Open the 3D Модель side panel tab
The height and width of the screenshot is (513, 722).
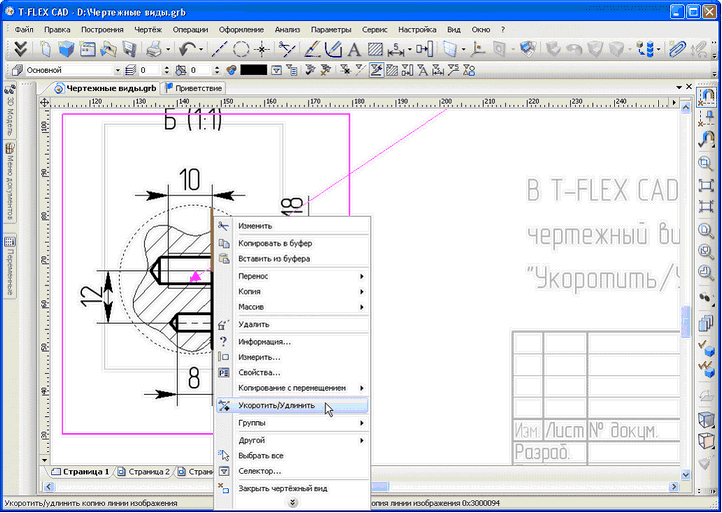click(9, 110)
